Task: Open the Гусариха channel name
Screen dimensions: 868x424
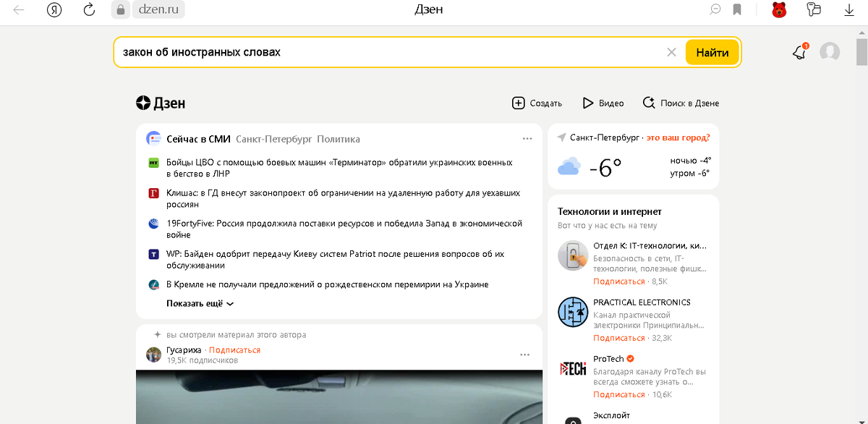Action: 184,350
